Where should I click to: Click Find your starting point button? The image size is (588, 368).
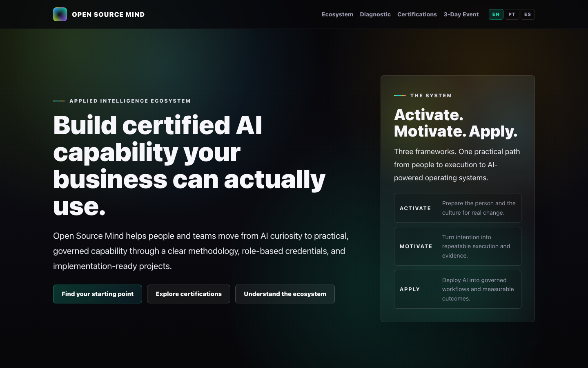click(x=98, y=294)
